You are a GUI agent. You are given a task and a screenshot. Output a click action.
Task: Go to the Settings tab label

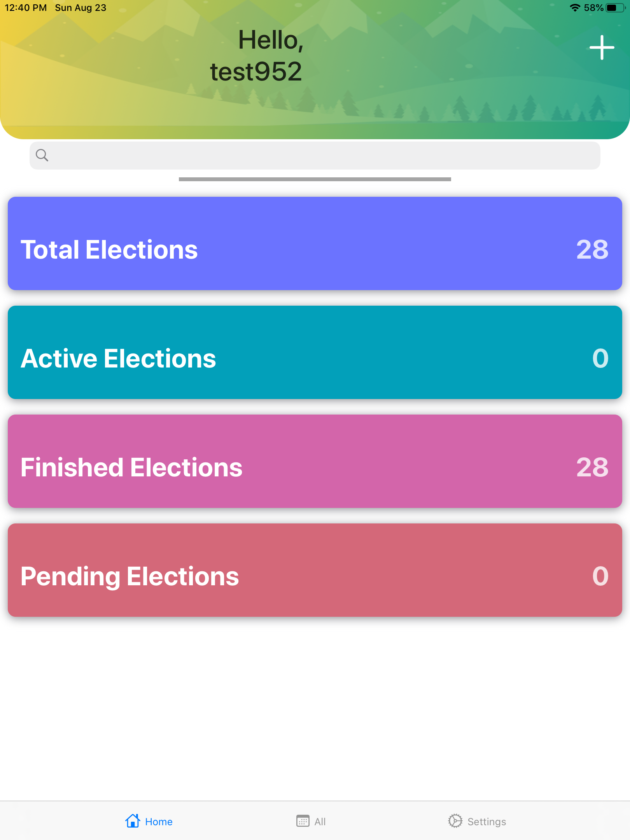[x=486, y=822]
